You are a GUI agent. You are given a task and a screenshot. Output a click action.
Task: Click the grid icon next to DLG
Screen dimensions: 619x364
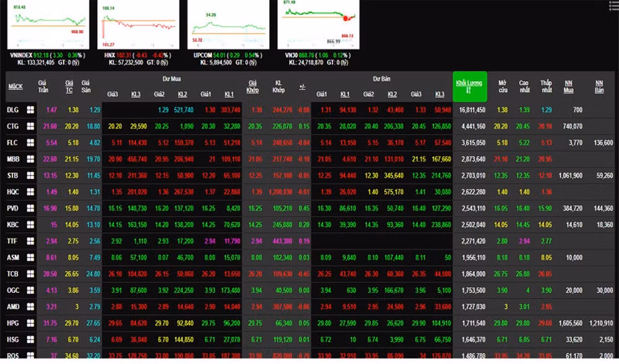point(29,110)
